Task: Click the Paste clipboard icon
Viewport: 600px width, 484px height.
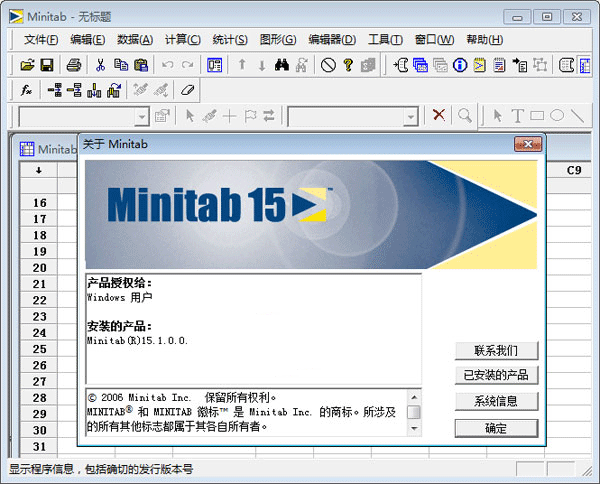Action: [x=141, y=65]
